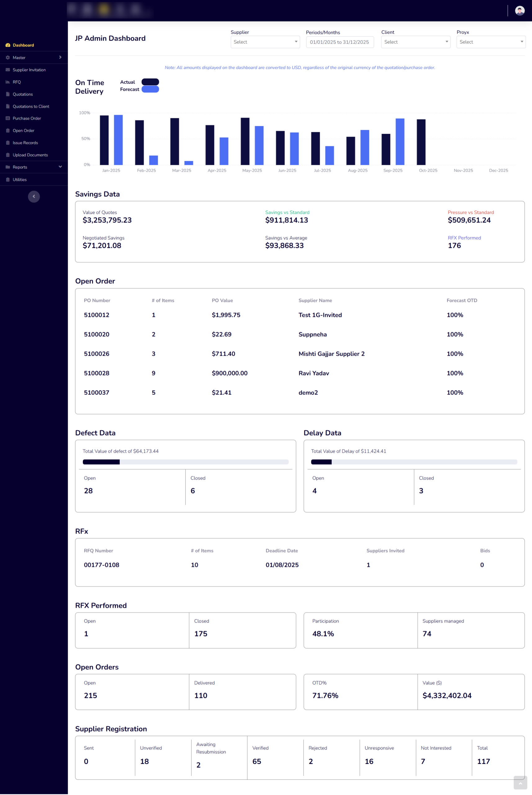Click the Supplier Invitation envelope icon
Viewport: 532px width, 795px height.
tap(8, 70)
